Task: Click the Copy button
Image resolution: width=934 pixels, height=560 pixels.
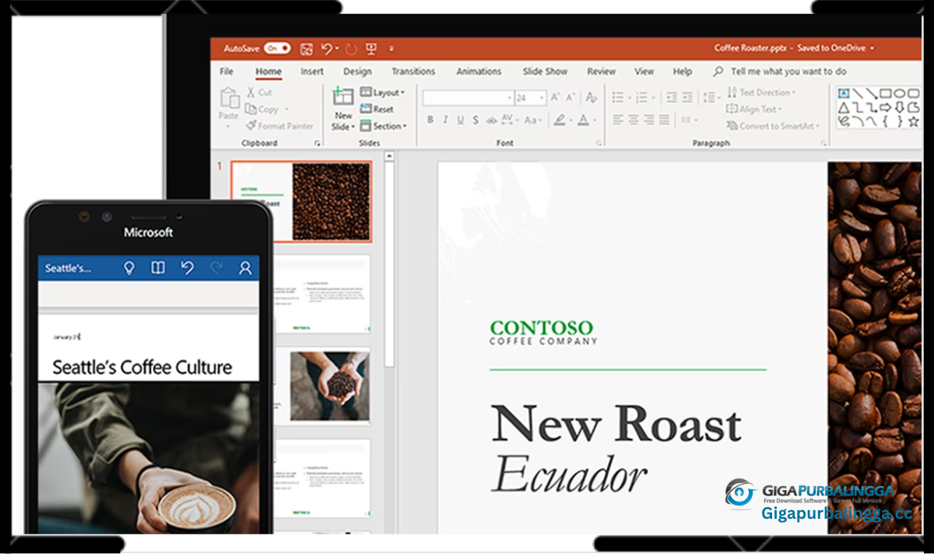Action: 262,109
